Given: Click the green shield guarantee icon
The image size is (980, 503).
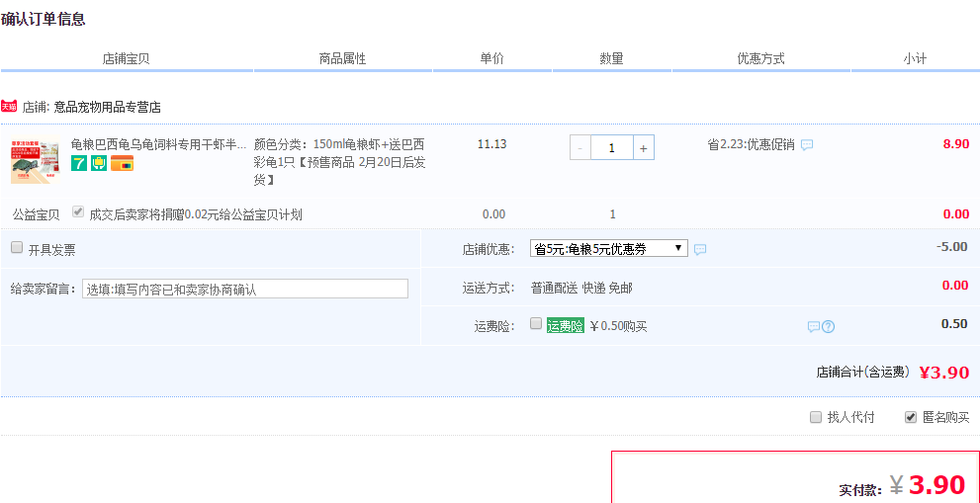Looking at the screenshot, I should pyautogui.click(x=99, y=164).
